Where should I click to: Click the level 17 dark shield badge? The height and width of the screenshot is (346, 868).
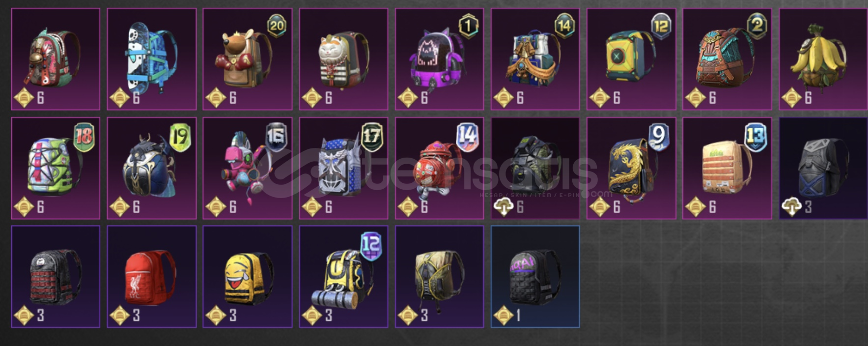[x=372, y=136]
